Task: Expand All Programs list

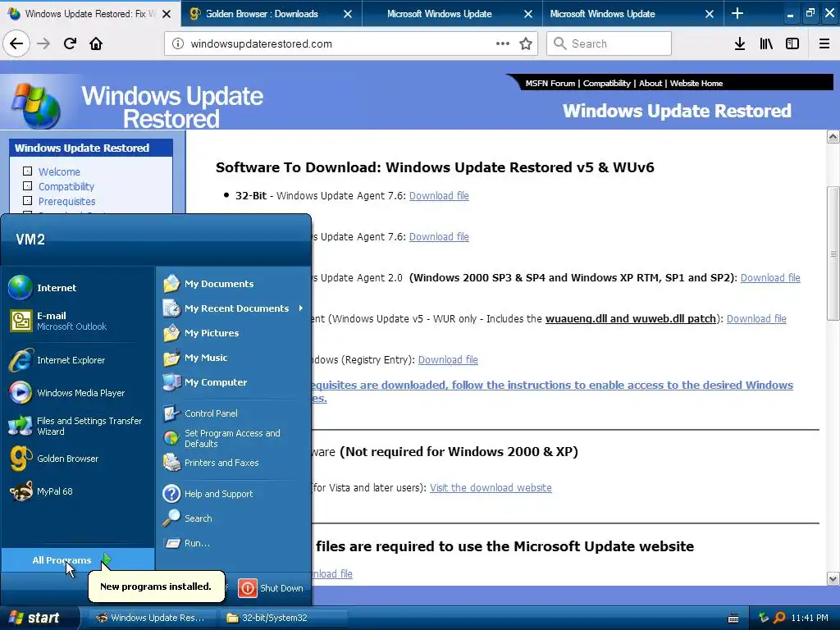Action: tap(78, 559)
